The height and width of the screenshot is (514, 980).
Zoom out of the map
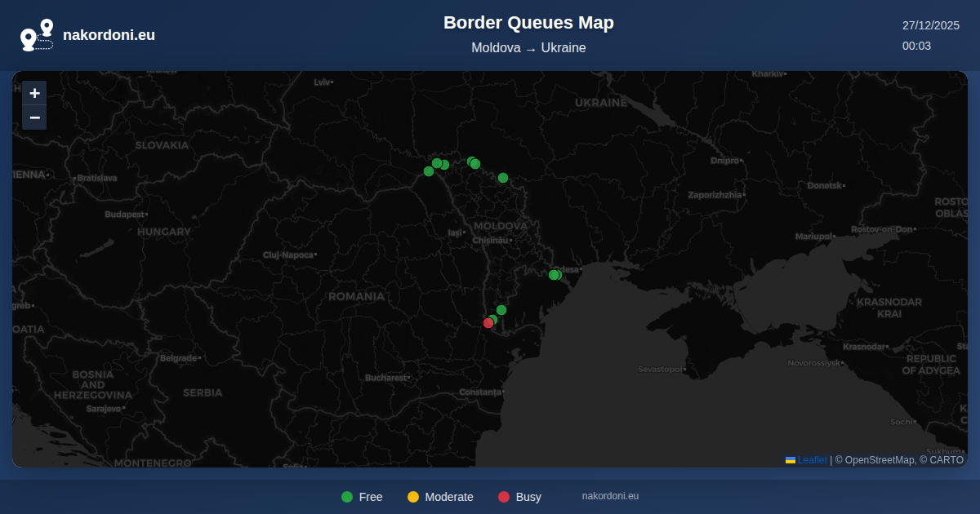[34, 117]
